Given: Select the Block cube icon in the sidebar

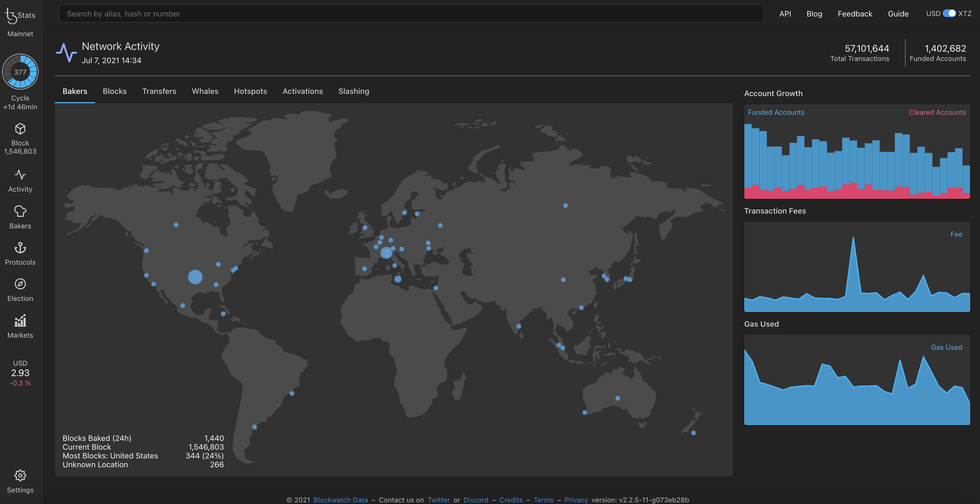Looking at the screenshot, I should tap(20, 129).
